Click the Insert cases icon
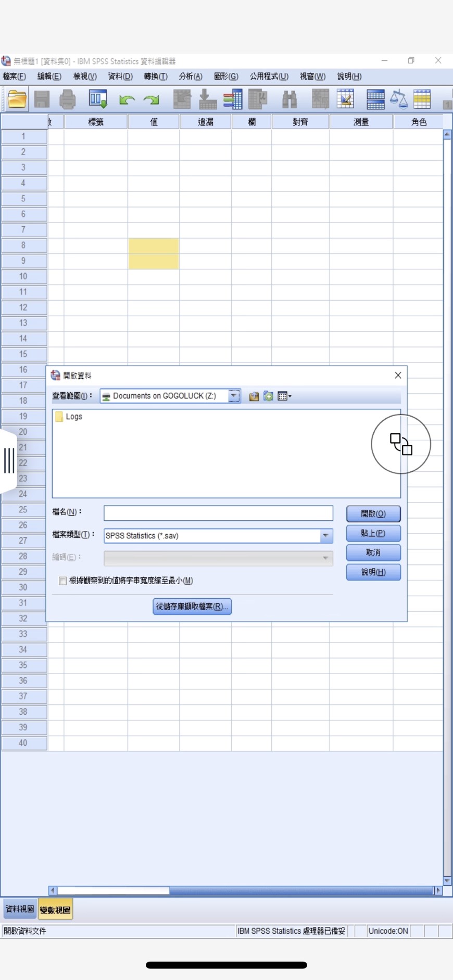This screenshot has height=980, width=453. (320, 99)
